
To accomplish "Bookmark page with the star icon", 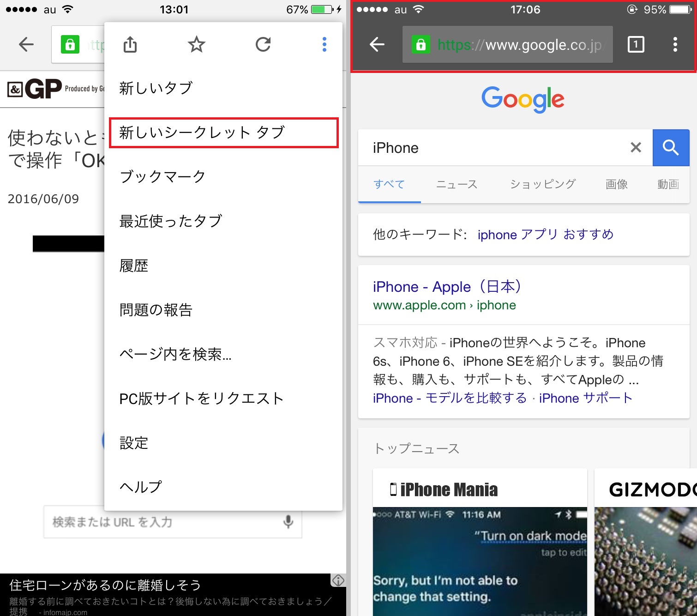I will pos(196,45).
